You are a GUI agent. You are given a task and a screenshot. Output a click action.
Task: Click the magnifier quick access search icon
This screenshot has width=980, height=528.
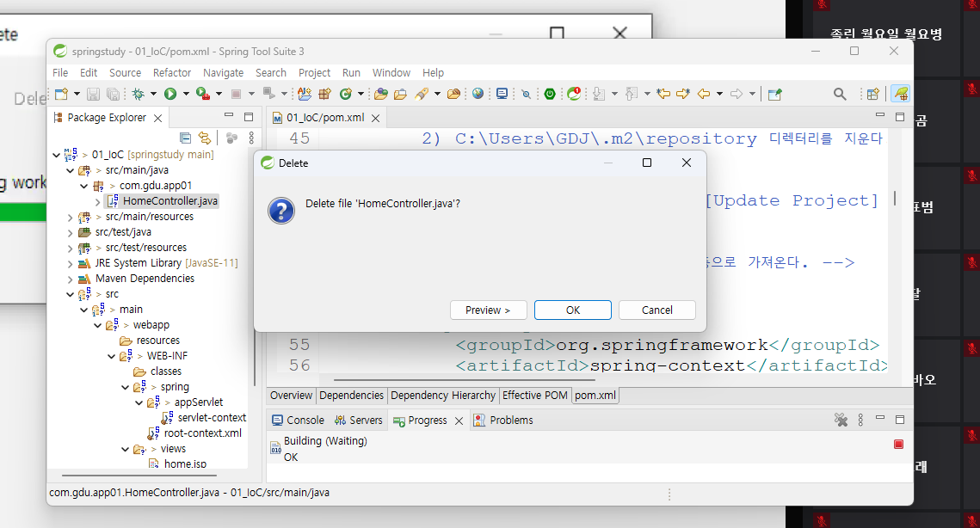click(840, 94)
